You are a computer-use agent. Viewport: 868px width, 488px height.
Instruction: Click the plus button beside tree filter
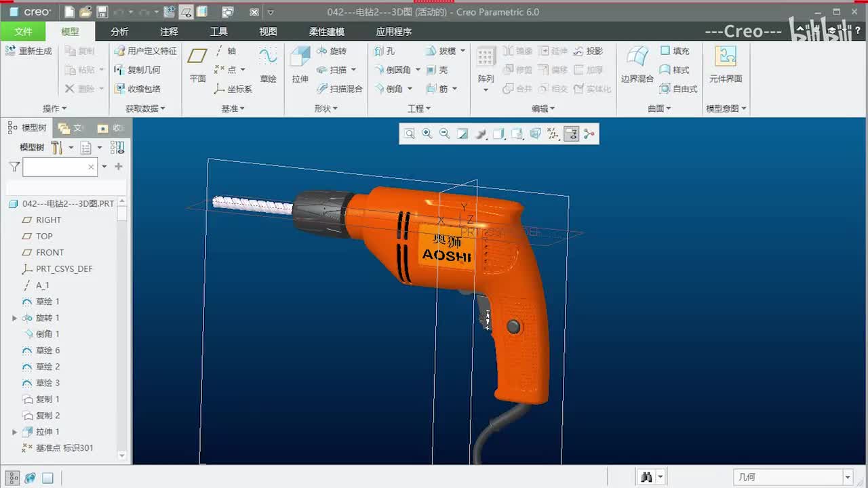click(x=119, y=166)
